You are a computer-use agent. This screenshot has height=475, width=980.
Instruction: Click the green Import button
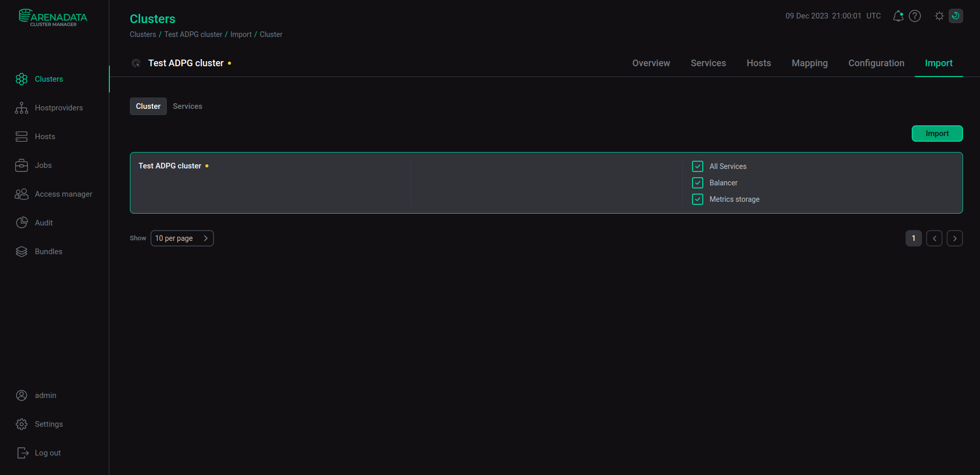click(x=937, y=134)
